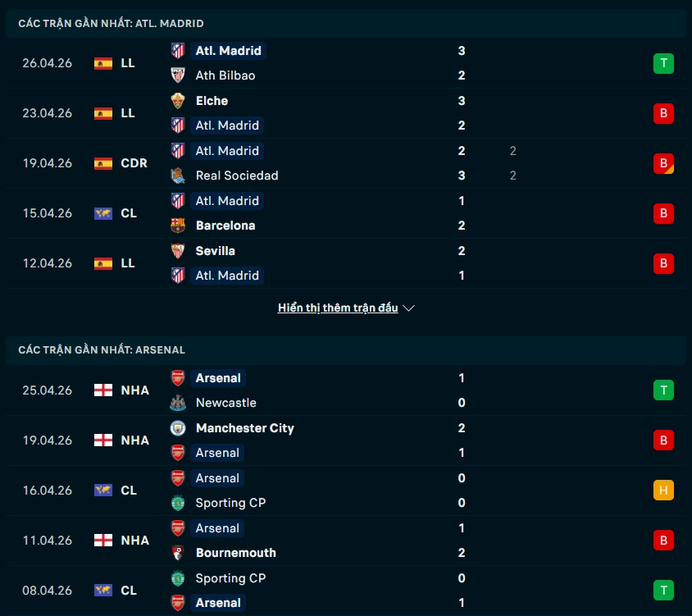Open more Atl. Madrid matches via Hiển thị thêm trận đấu
The width and height of the screenshot is (692, 616).
point(339,308)
